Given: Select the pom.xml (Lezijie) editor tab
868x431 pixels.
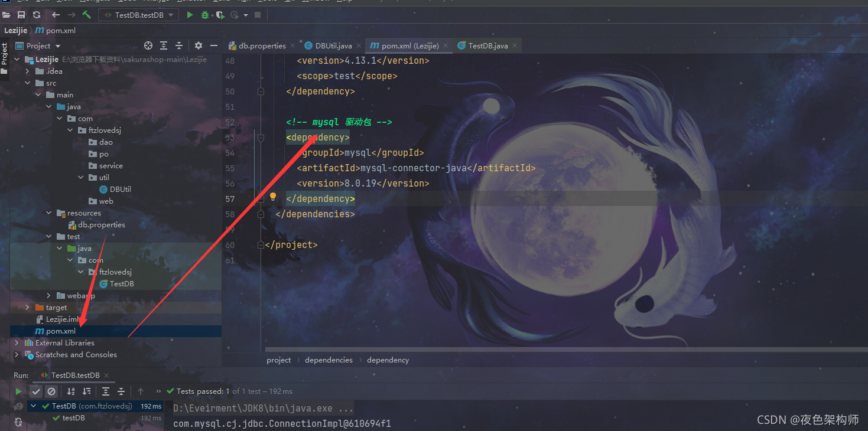Looking at the screenshot, I should click(x=409, y=45).
